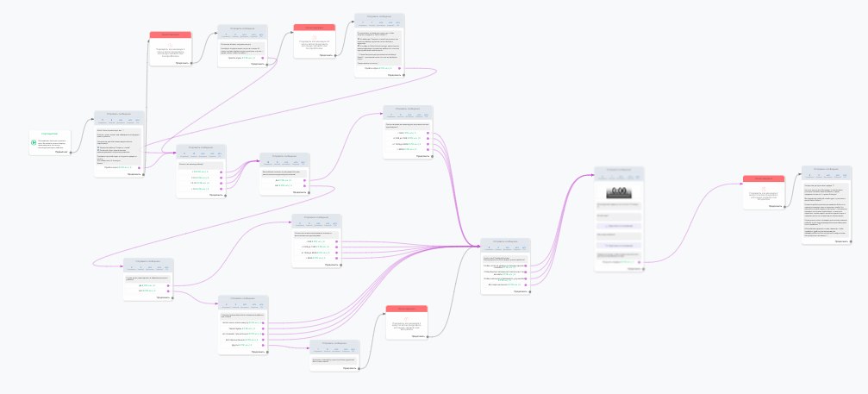
Task: Click the "Другое" button in the five-option message block
Action: [237, 345]
